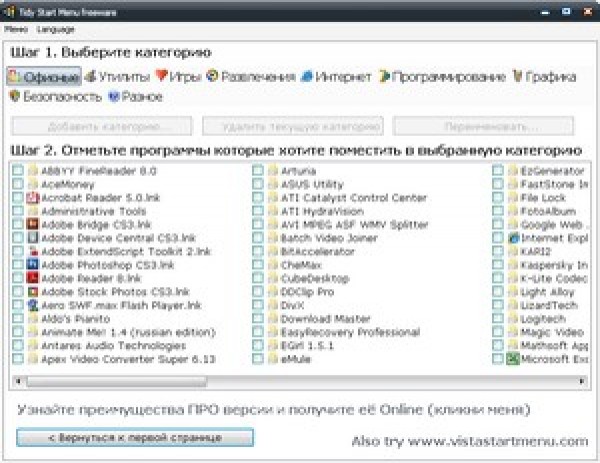600x463 pixels.
Task: Check the Apex Video Converter Super checkbox
Action: pyautogui.click(x=18, y=359)
